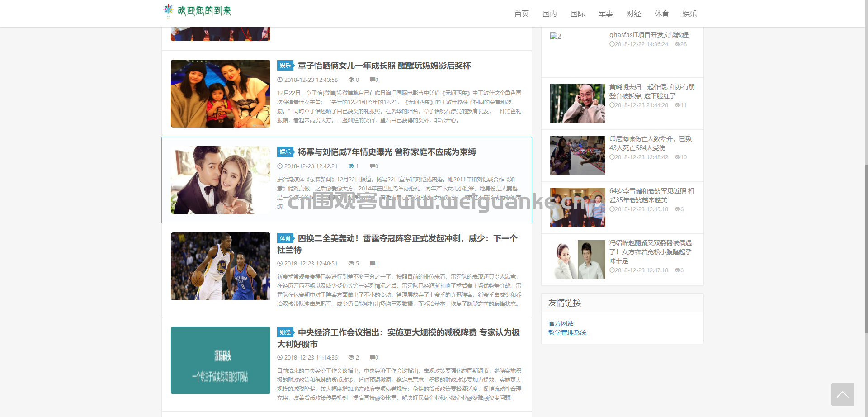
Task: Click views eye icon on 杨幂 article
Action: click(x=351, y=166)
